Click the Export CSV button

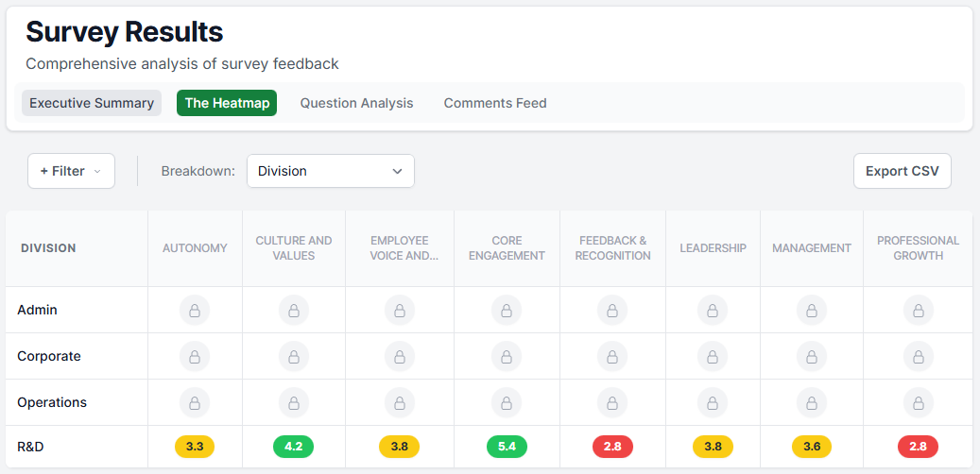[902, 171]
